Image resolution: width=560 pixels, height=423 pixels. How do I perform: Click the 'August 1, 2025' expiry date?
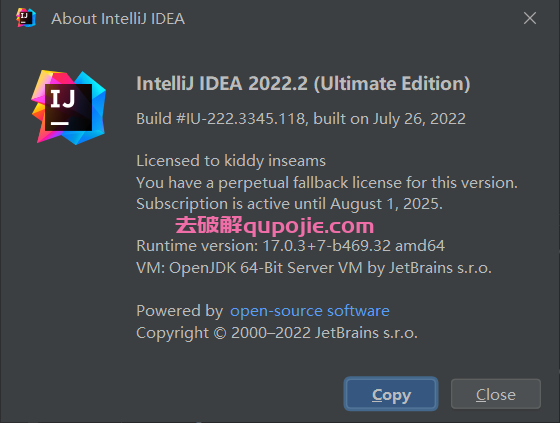[386, 204]
